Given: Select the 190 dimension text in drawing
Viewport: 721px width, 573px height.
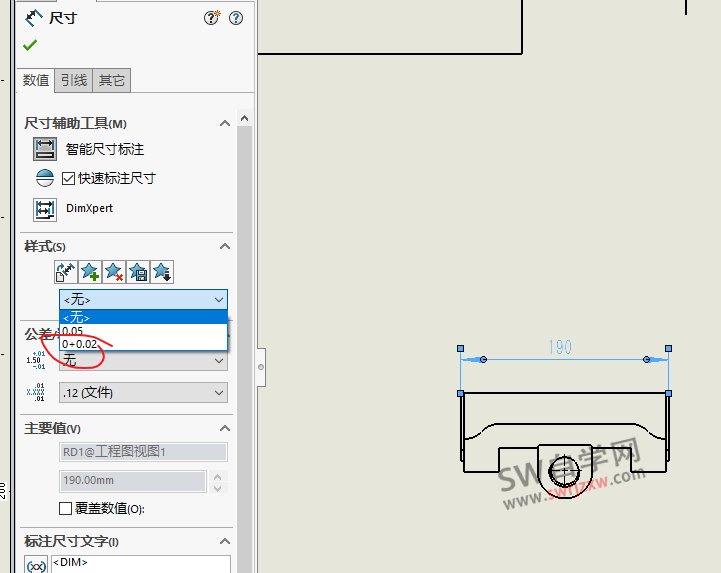Looking at the screenshot, I should (x=560, y=347).
